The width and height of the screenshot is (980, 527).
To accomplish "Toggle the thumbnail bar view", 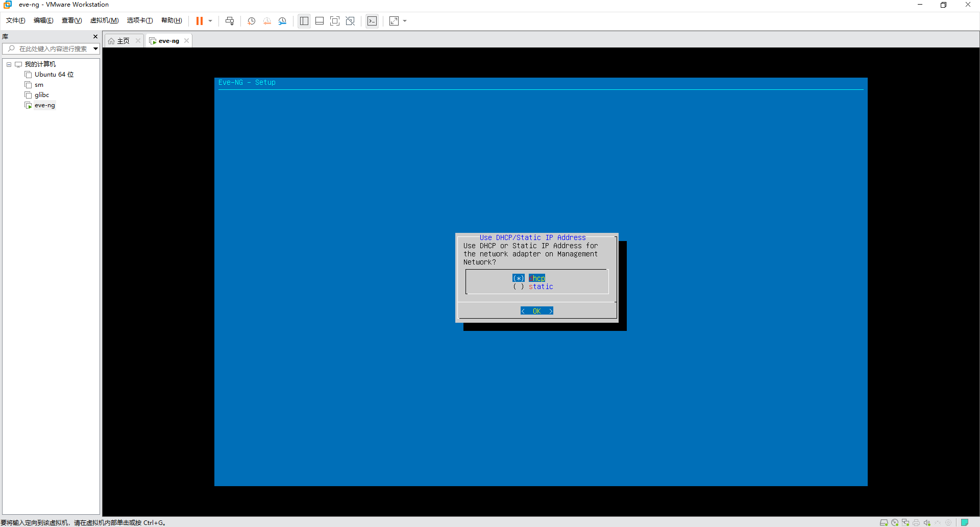I will click(x=320, y=21).
